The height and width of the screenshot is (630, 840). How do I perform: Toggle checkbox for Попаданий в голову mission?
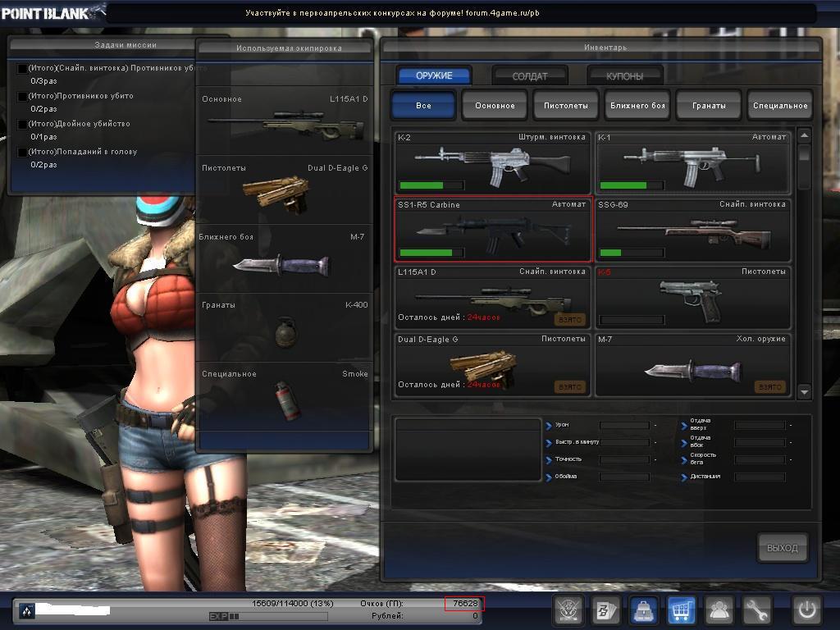point(22,152)
